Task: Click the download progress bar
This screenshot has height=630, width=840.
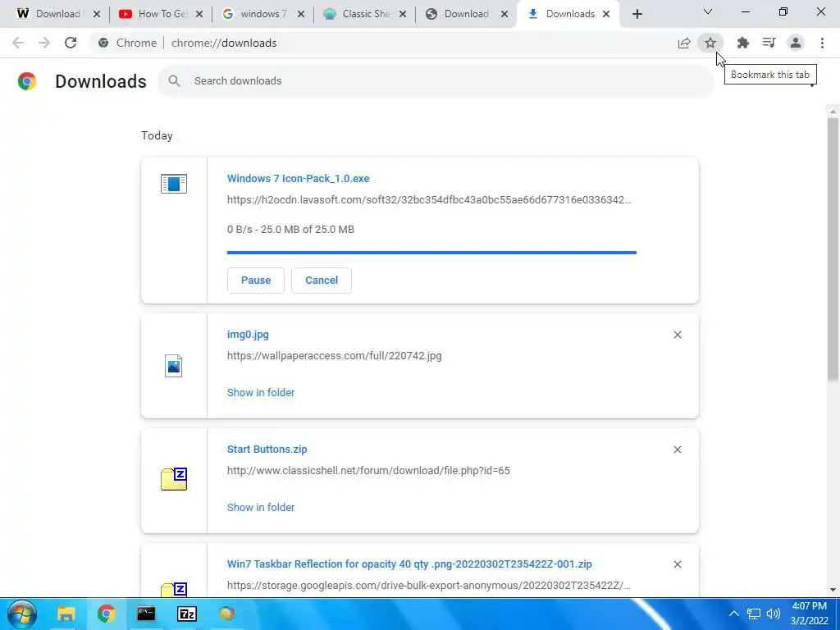Action: [x=431, y=253]
